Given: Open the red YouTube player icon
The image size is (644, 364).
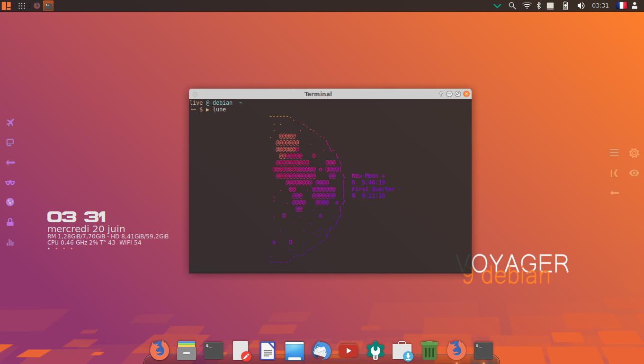Looking at the screenshot, I should (349, 351).
